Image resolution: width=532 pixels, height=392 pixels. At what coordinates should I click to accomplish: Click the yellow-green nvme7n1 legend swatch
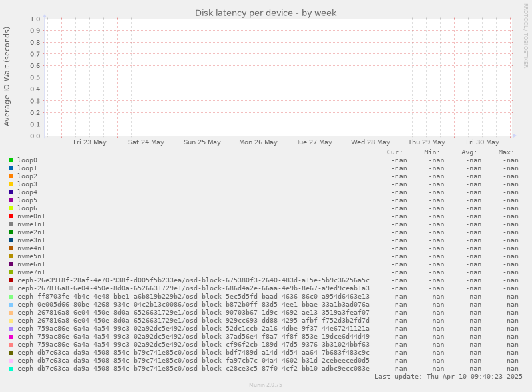click(x=11, y=272)
